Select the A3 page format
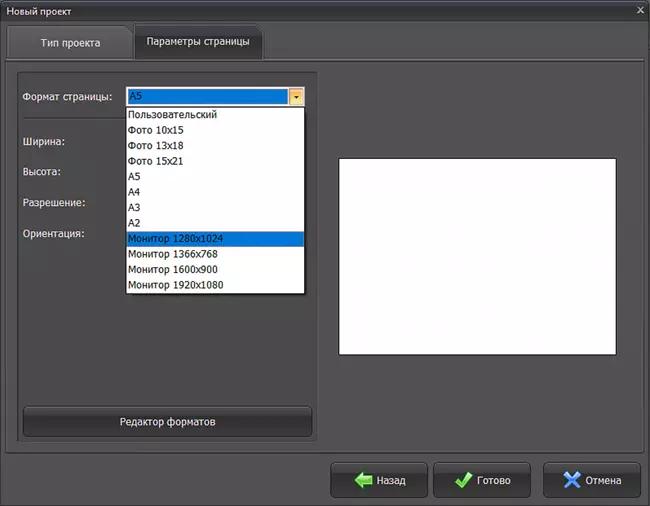 [215, 208]
